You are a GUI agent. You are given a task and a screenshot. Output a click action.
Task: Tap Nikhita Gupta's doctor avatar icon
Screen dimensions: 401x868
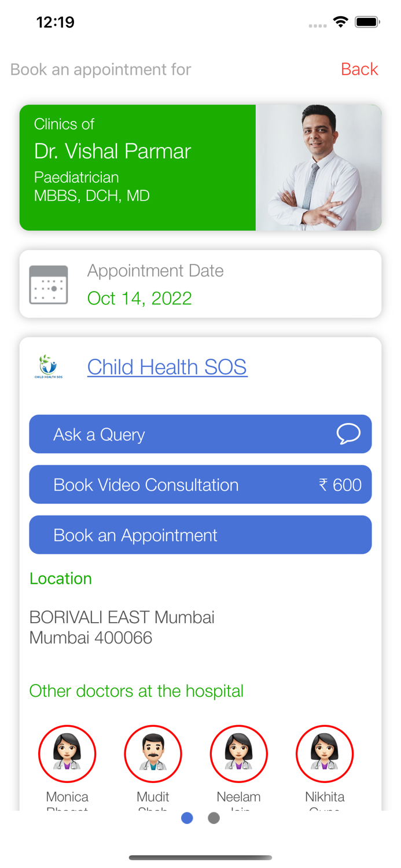tap(325, 753)
